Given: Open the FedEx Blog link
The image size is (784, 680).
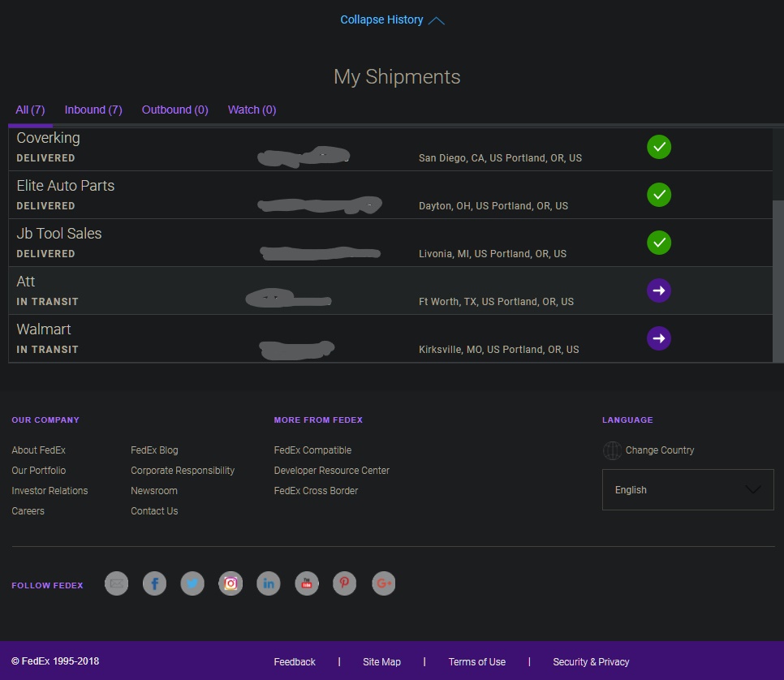Looking at the screenshot, I should (154, 450).
